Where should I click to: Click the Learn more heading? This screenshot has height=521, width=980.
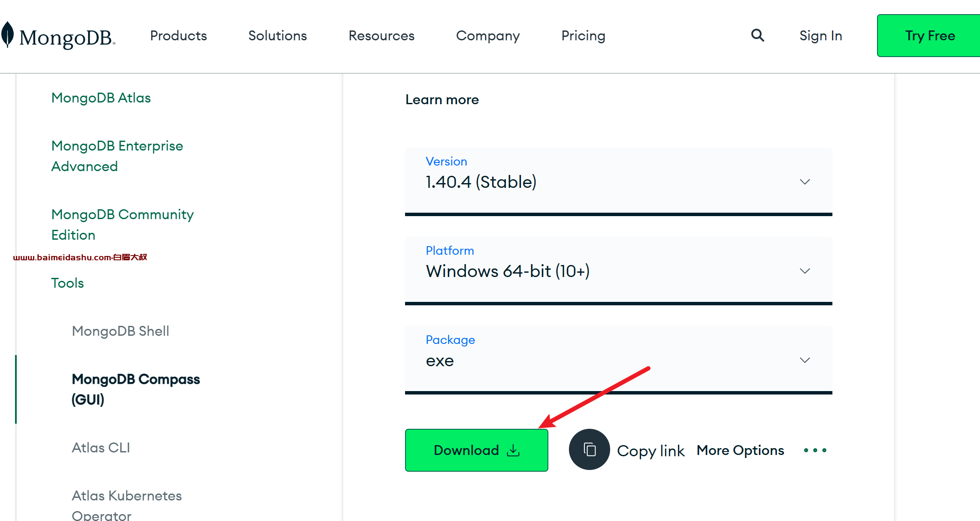[x=442, y=99]
